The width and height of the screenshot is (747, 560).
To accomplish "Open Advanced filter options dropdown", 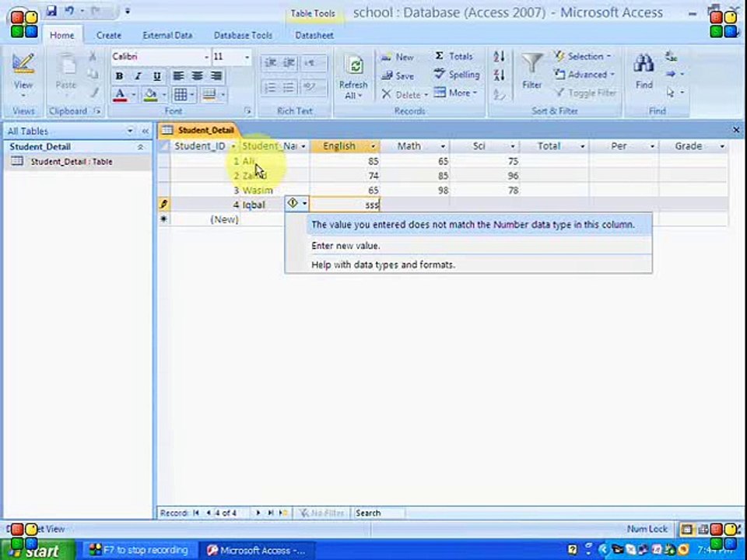I will coord(584,75).
